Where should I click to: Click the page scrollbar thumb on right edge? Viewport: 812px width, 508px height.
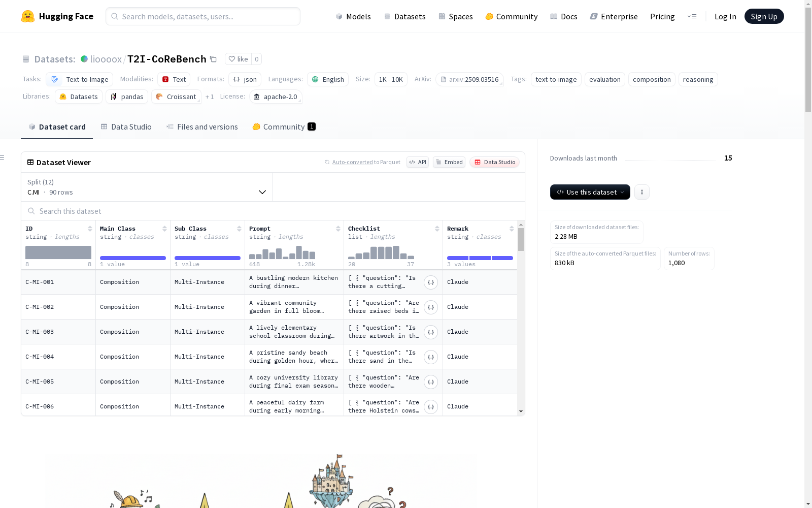[808, 60]
